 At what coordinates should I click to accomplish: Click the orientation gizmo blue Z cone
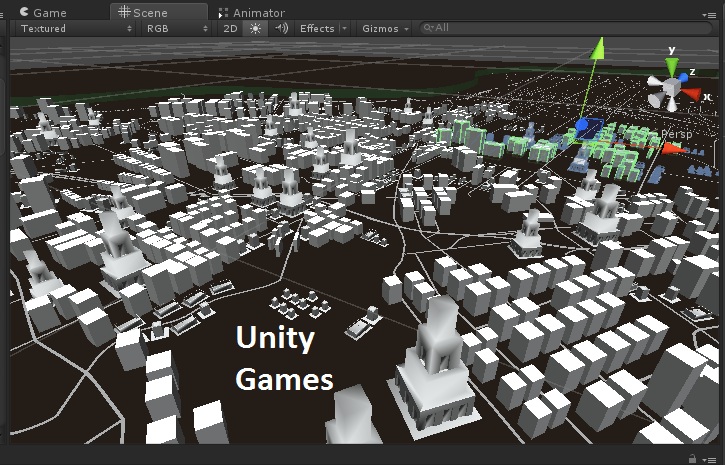point(683,78)
